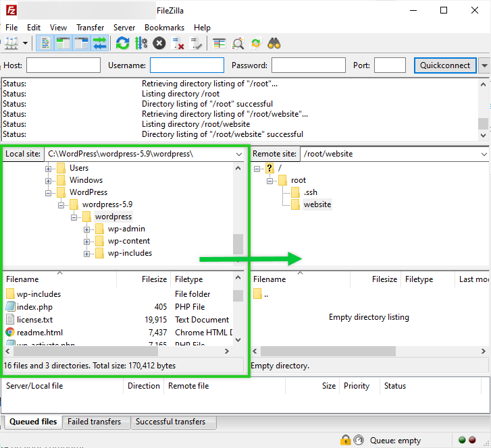Toggle transfer queue display

click(100, 44)
